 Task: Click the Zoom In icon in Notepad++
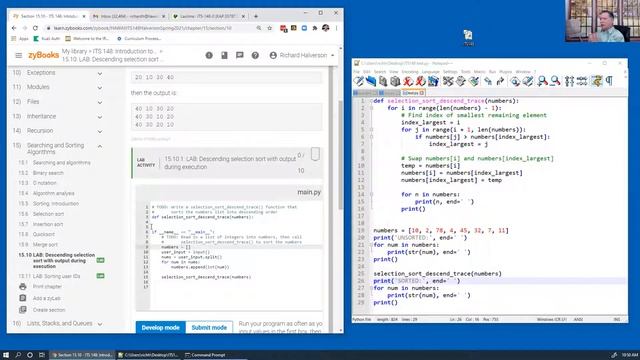(542, 81)
